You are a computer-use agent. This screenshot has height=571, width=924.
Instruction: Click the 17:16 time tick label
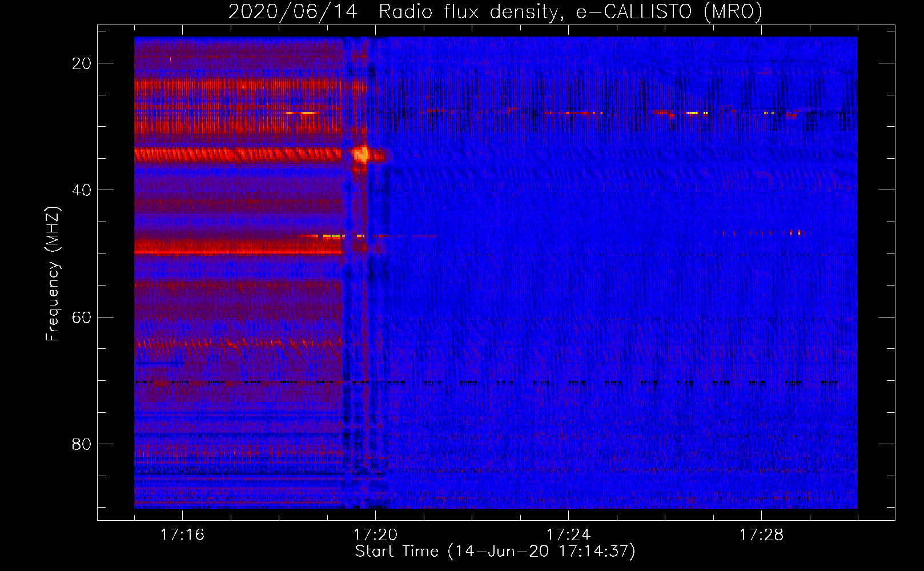(x=182, y=534)
